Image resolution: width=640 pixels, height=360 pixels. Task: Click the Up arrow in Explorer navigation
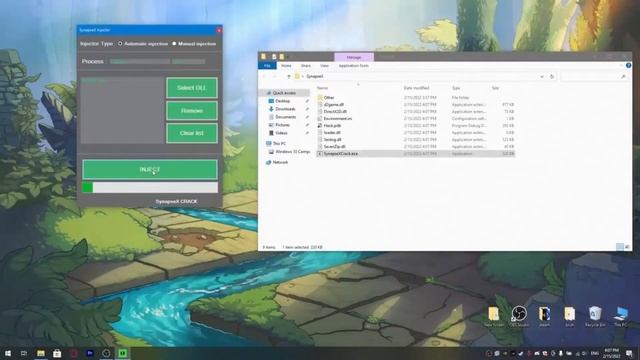tap(289, 76)
